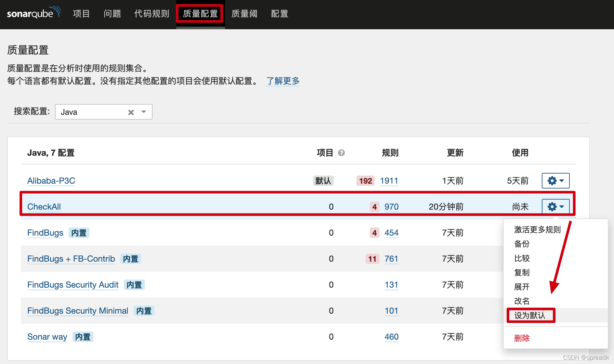Image resolution: width=614 pixels, height=364 pixels.
Task: Open the FindBugs profile
Action: (45, 233)
